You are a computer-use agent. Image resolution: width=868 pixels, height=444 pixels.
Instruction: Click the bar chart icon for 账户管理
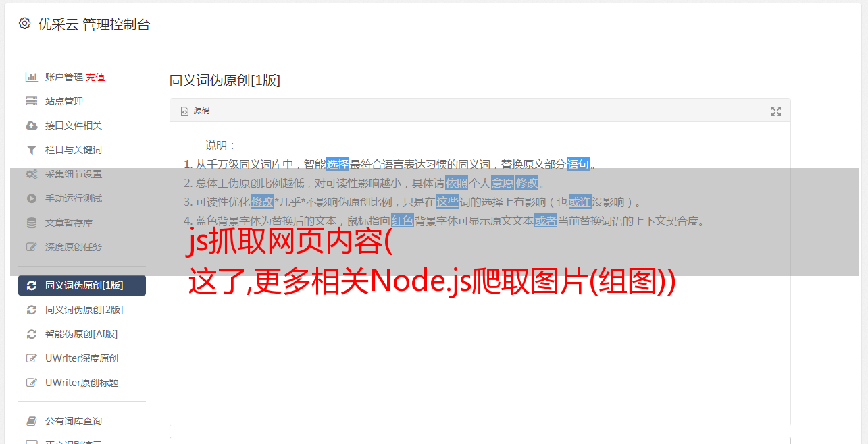point(31,77)
